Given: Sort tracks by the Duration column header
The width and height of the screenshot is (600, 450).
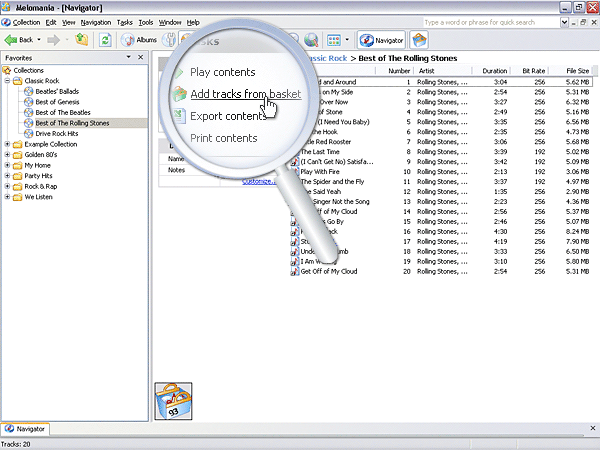Looking at the screenshot, I should click(491, 71).
